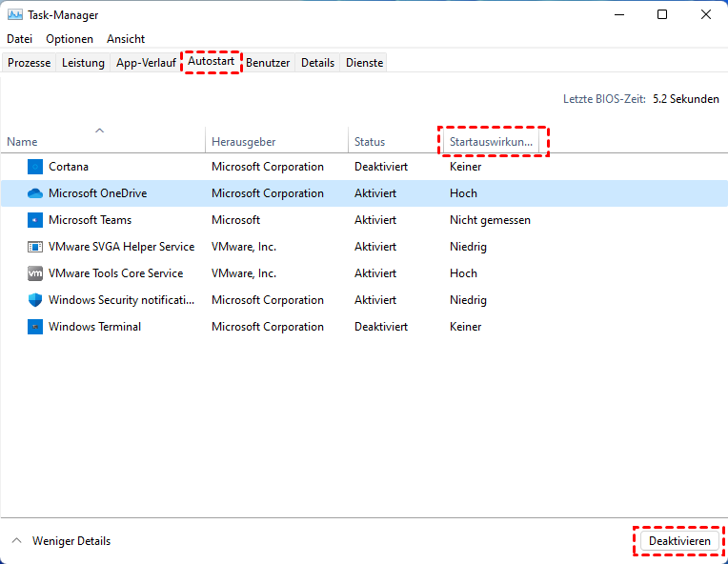Sort by the Herausgeber column header

[x=243, y=142]
